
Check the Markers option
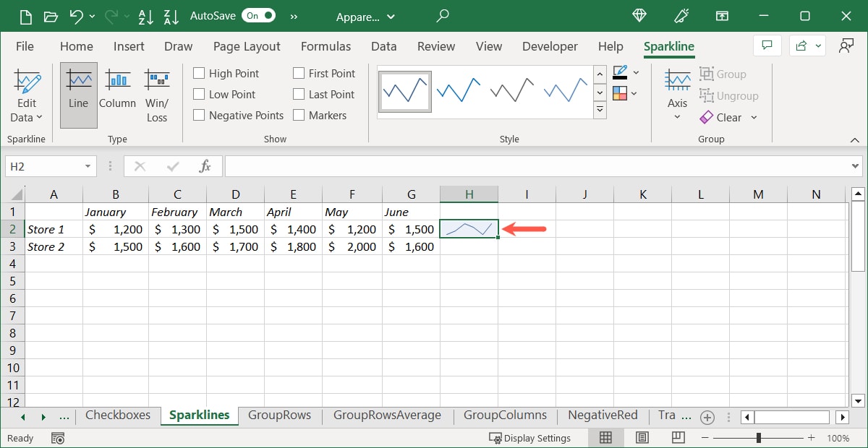[x=297, y=115]
